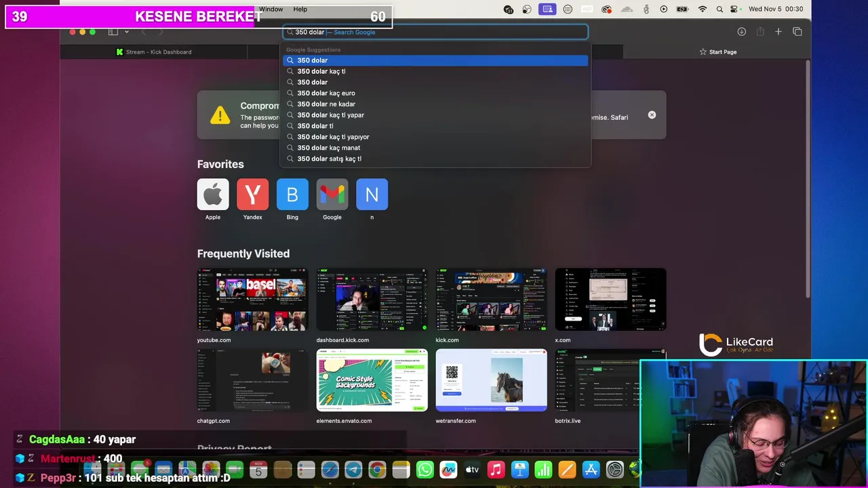The width and height of the screenshot is (868, 488).
Task: Open the Help menu in menu bar
Action: pyautogui.click(x=300, y=9)
